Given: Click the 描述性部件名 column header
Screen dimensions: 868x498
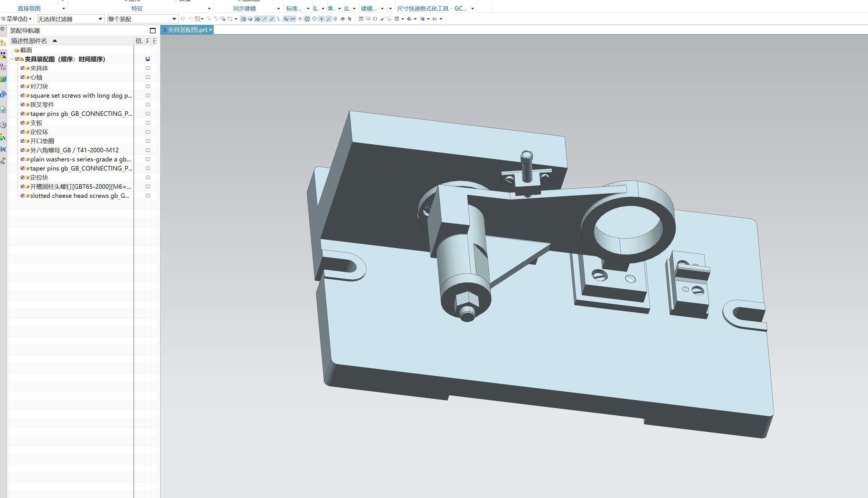Looking at the screenshot, I should point(29,41).
